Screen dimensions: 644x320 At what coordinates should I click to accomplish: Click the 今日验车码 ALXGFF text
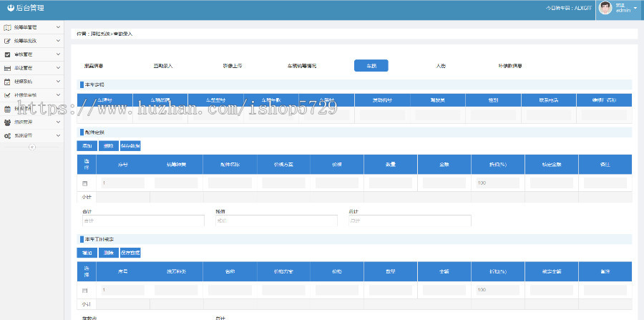click(x=569, y=8)
